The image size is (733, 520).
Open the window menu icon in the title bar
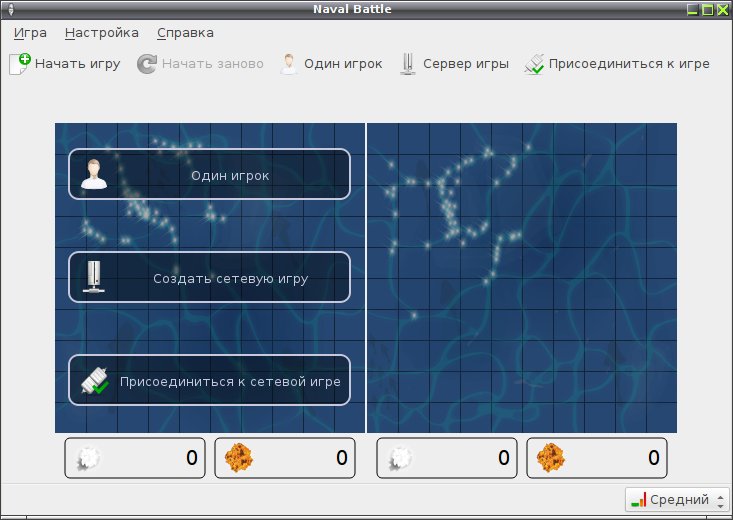[x=11, y=9]
